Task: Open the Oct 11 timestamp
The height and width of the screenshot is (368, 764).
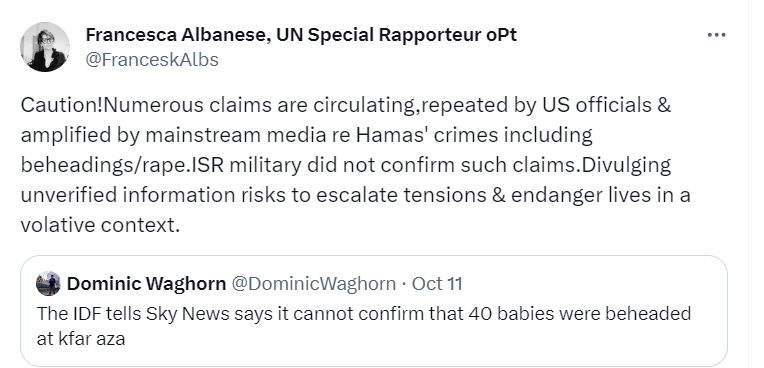Action: [437, 284]
